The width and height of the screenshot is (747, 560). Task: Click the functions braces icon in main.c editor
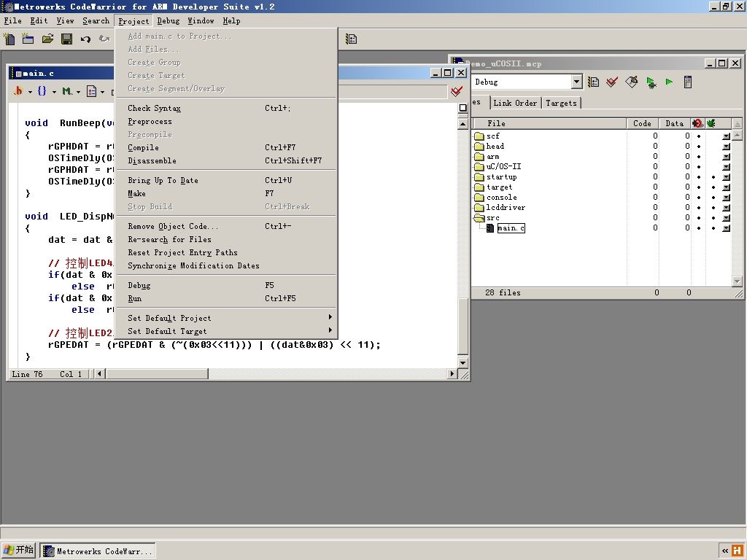pyautogui.click(x=42, y=90)
